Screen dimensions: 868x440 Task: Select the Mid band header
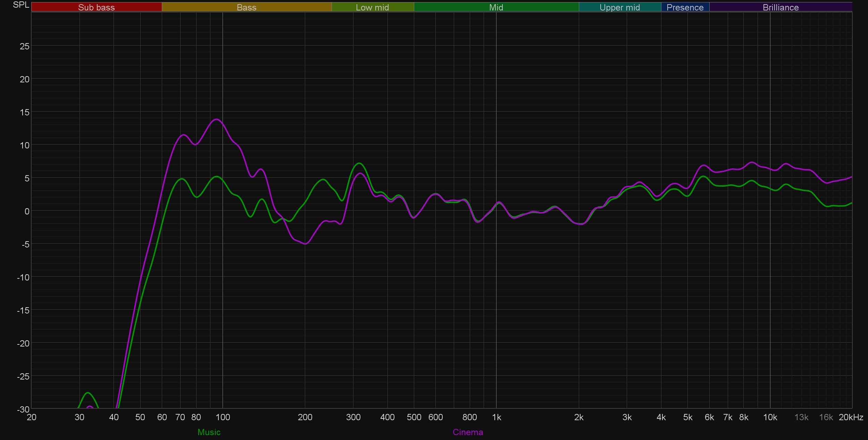pyautogui.click(x=496, y=7)
